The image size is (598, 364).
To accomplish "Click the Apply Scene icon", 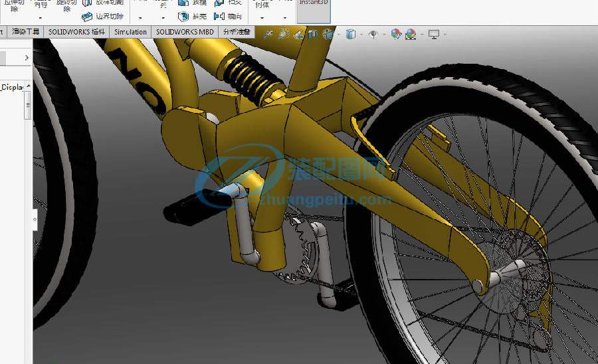I will (411, 35).
